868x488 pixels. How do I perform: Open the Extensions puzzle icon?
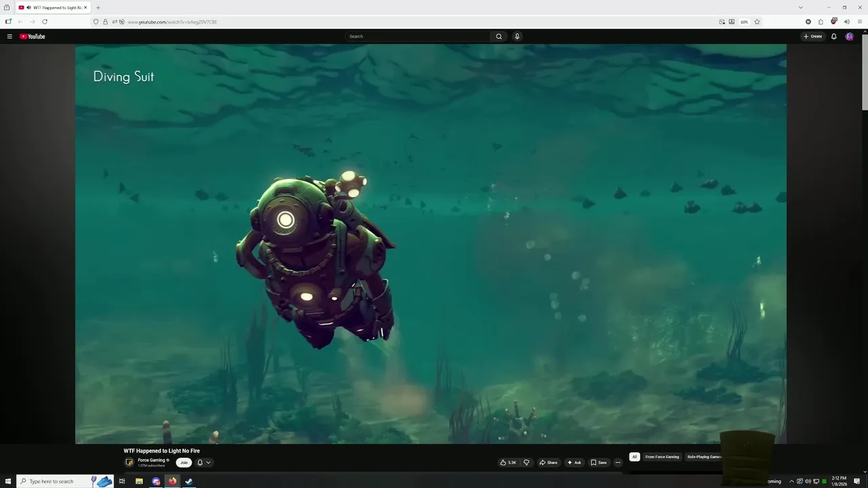point(821,22)
